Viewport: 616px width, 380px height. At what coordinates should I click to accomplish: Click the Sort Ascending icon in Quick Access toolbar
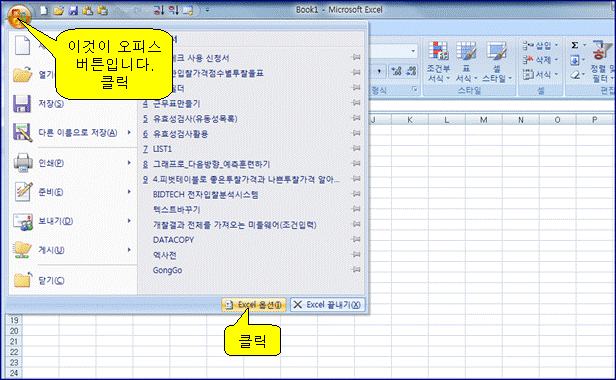(159, 10)
